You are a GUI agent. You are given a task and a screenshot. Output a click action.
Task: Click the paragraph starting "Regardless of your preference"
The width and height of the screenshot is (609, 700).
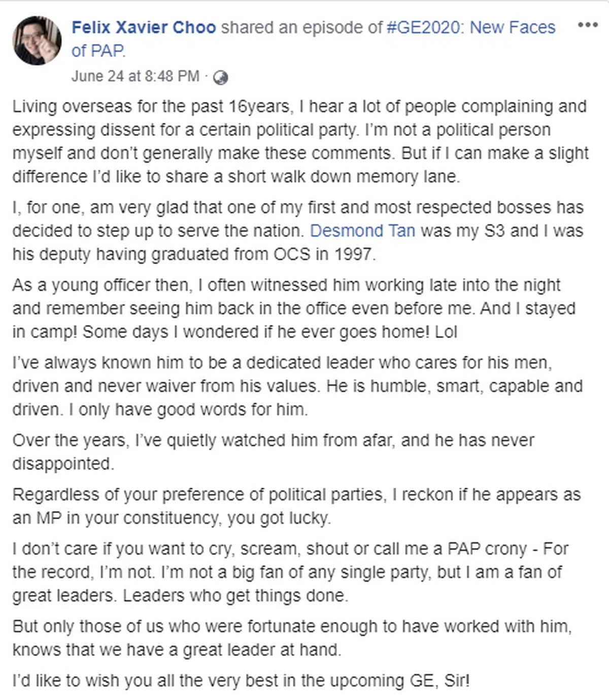coord(296,506)
